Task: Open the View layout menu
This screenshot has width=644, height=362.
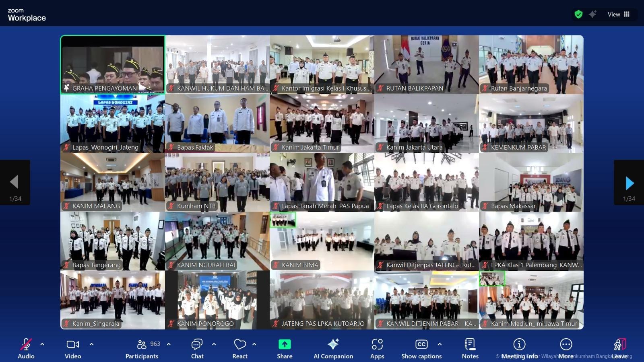Action: pos(617,14)
